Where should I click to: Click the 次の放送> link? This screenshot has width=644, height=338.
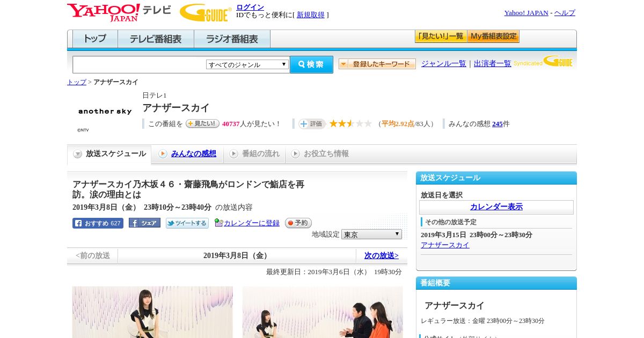pos(382,256)
